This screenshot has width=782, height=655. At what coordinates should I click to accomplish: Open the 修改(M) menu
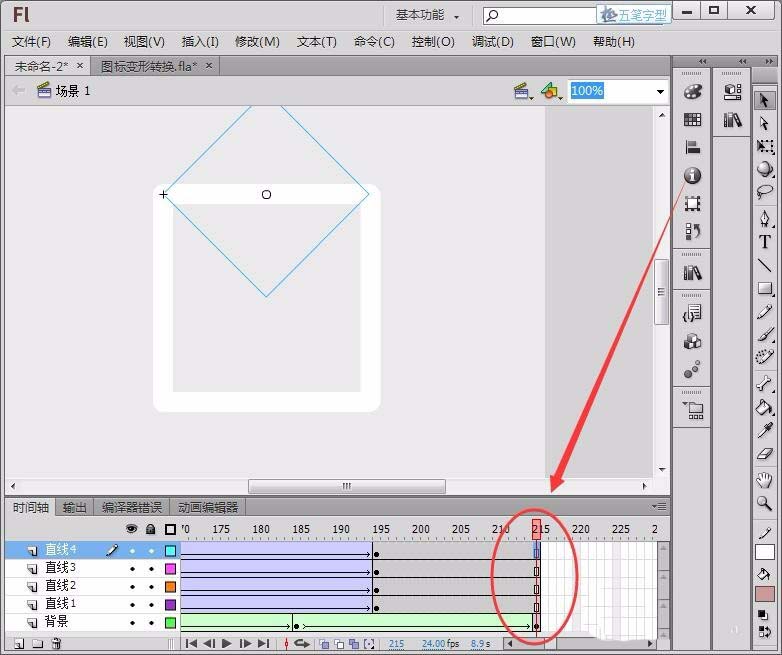(x=257, y=41)
